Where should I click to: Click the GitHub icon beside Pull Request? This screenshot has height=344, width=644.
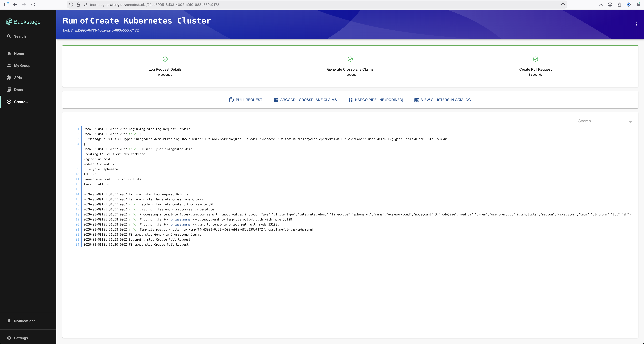pos(231,100)
